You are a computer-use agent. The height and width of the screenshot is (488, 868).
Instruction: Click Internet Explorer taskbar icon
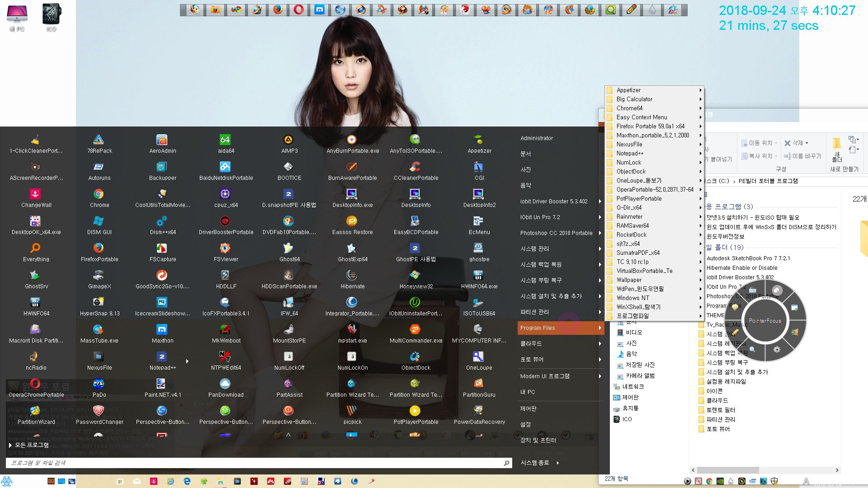170,481
